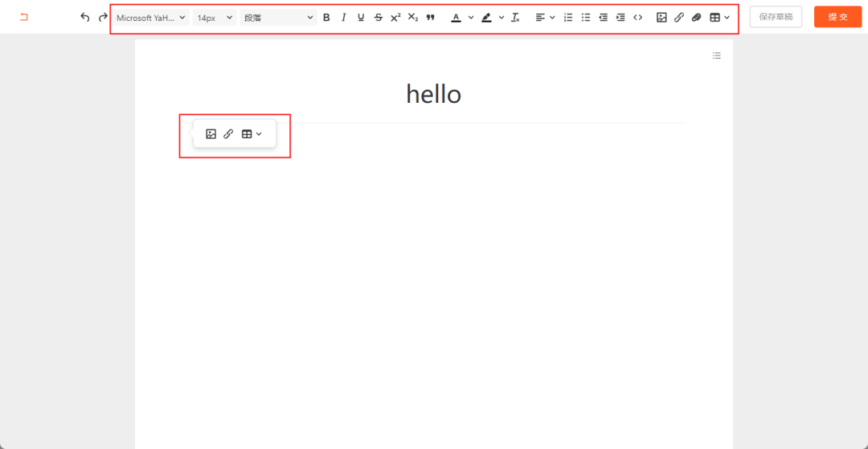868x449 pixels.
Task: Click the orange logo icon in the header
Action: click(x=24, y=17)
